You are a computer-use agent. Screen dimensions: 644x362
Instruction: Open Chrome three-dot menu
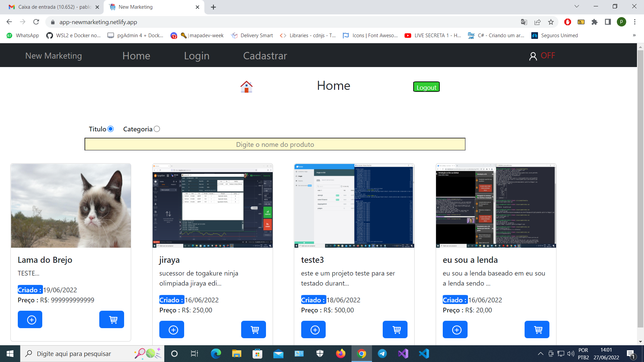coord(635,22)
